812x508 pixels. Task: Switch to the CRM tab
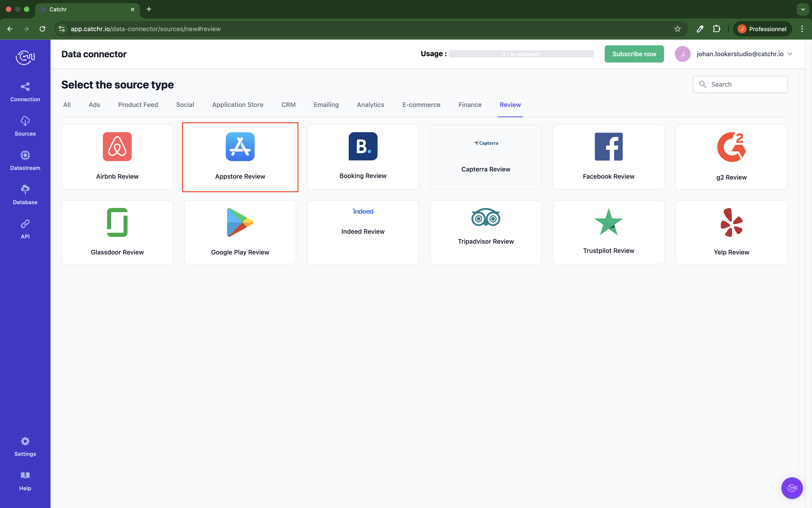pyautogui.click(x=288, y=105)
